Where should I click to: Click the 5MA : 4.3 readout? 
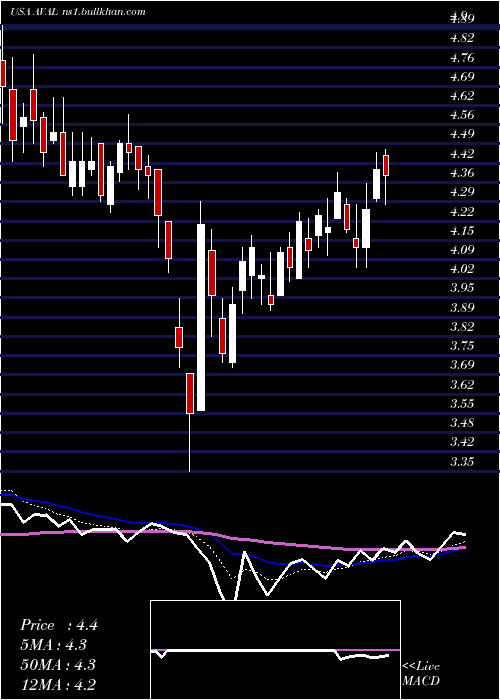(54, 645)
